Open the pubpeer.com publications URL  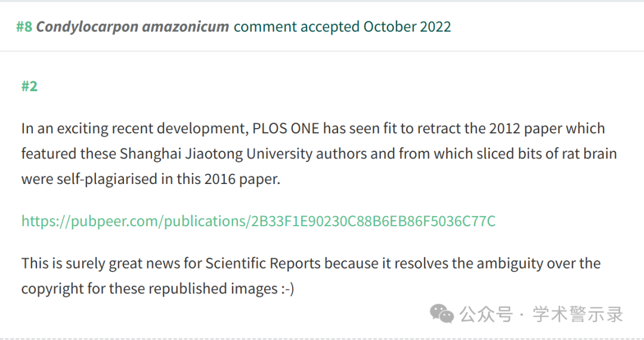(x=258, y=221)
